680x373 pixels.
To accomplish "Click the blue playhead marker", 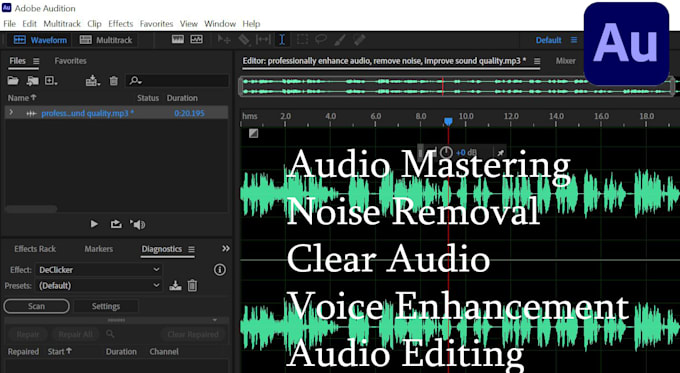I will [x=448, y=122].
